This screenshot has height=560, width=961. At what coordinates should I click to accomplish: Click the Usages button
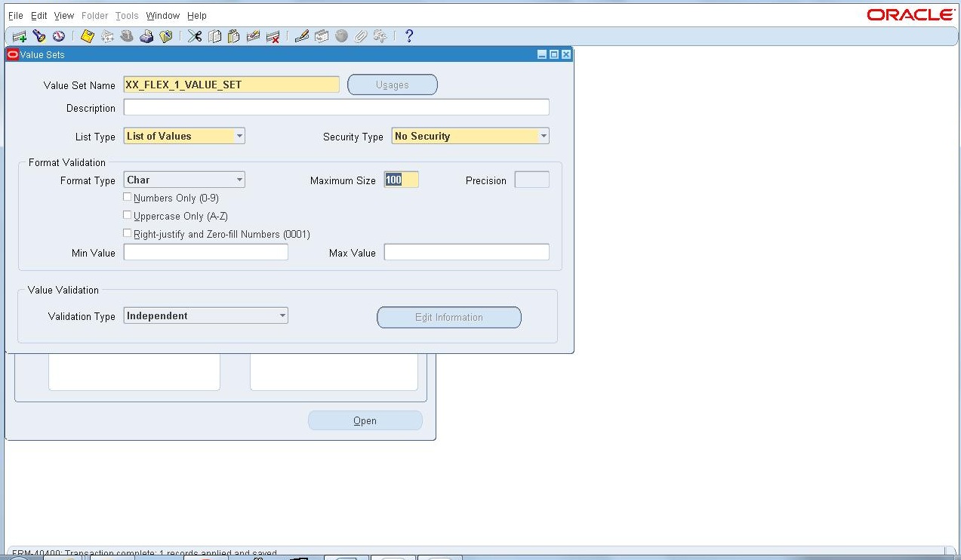pyautogui.click(x=392, y=85)
